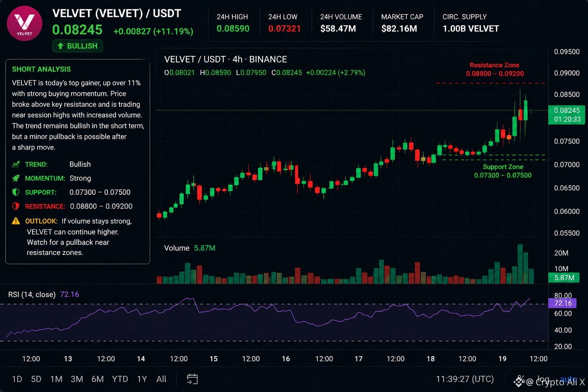Click the VELVET token logo
The height and width of the screenshot is (392, 588).
[24, 23]
